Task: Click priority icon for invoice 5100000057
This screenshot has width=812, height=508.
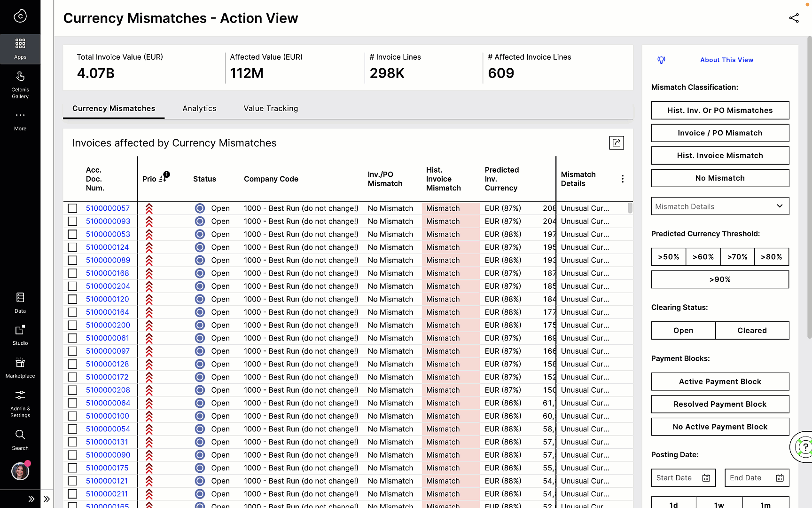Action: coord(149,208)
